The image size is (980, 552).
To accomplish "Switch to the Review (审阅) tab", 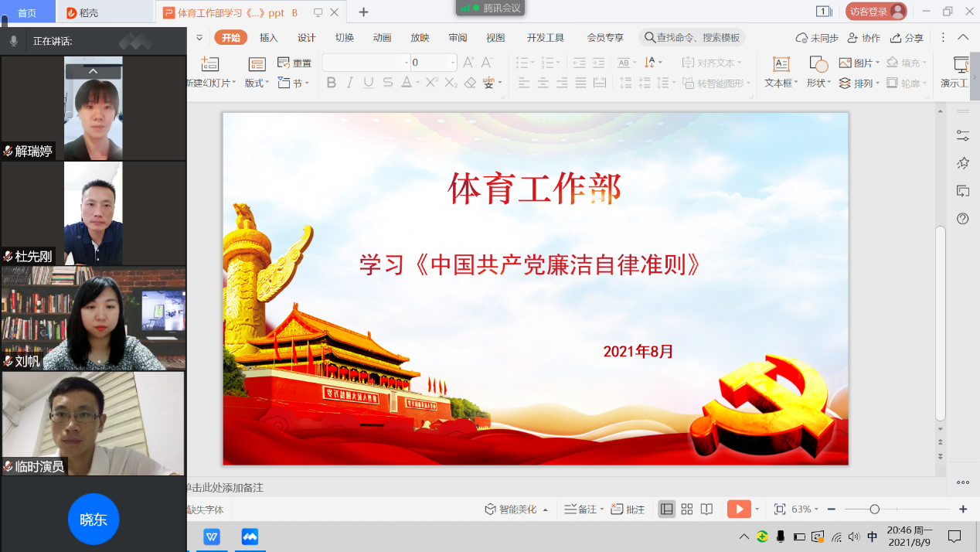I will [458, 37].
